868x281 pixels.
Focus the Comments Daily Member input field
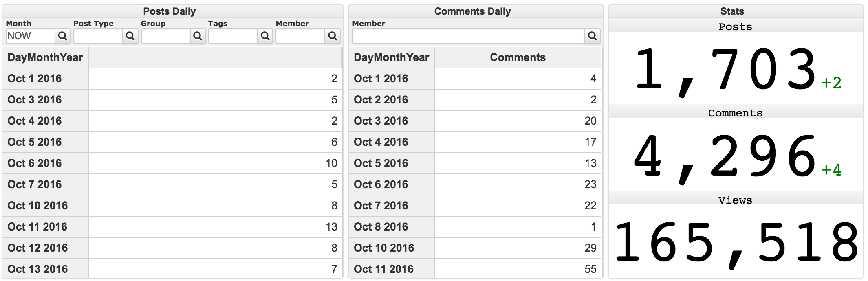click(x=469, y=36)
